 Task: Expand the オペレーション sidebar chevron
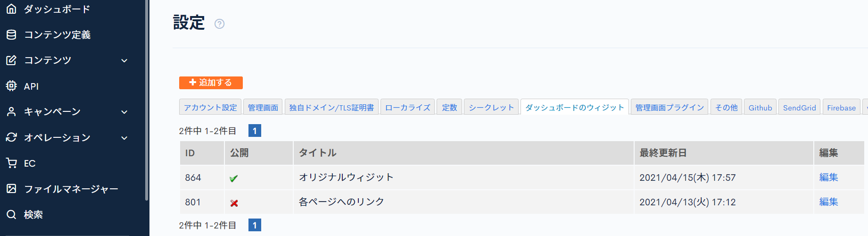click(x=124, y=138)
